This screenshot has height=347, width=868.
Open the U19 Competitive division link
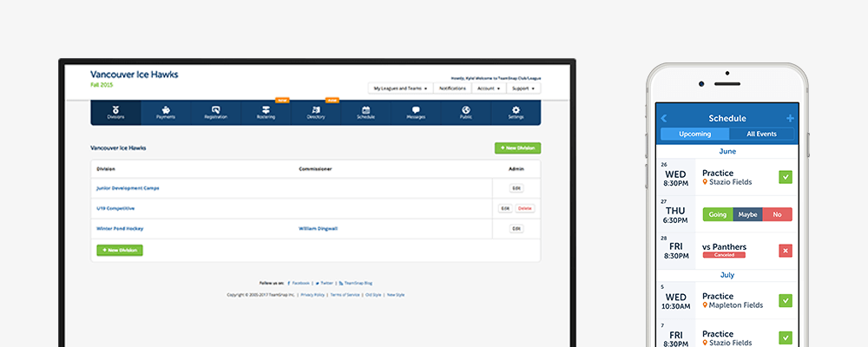(115, 209)
